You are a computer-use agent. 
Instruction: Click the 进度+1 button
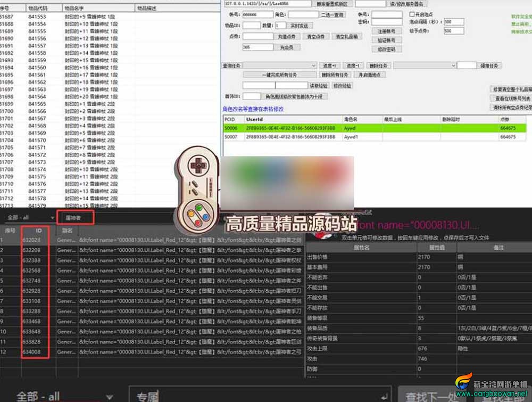coord(329,65)
